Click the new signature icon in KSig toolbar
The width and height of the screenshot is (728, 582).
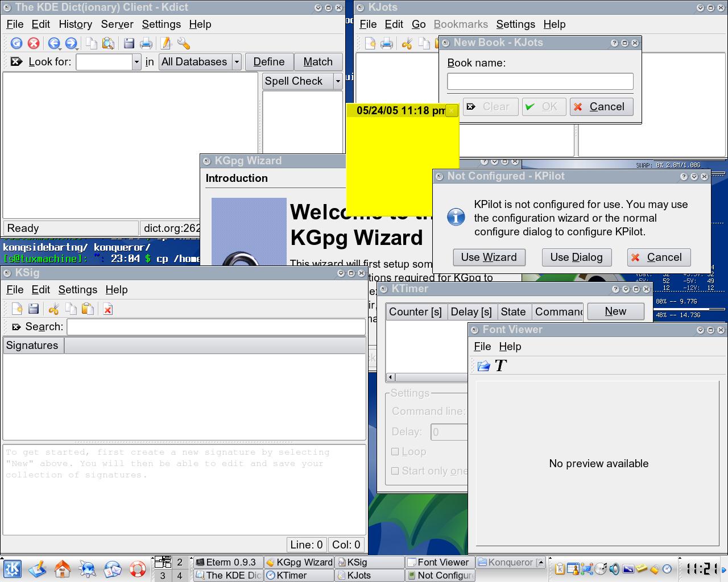coord(17,309)
